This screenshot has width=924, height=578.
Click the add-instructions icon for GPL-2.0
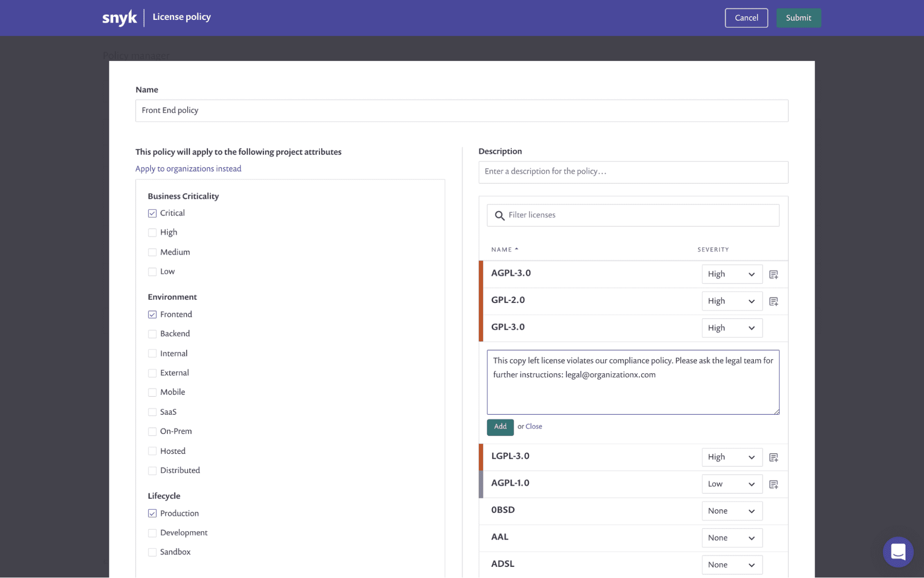[x=773, y=301]
